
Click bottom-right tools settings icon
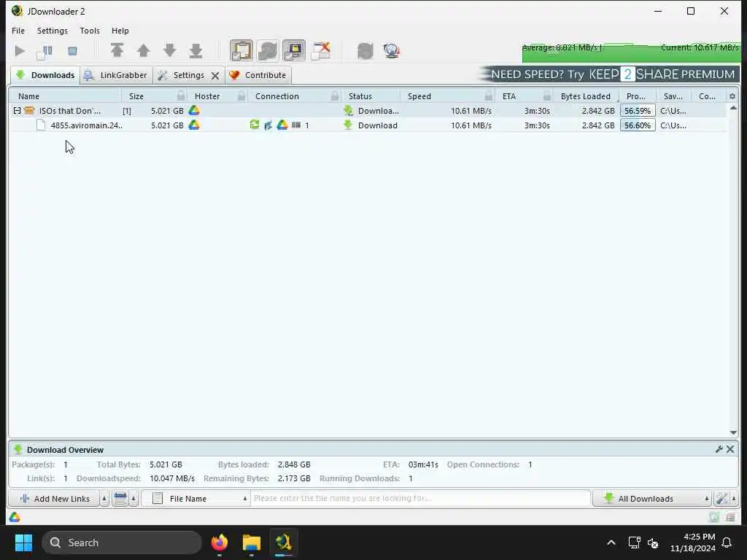(x=721, y=499)
